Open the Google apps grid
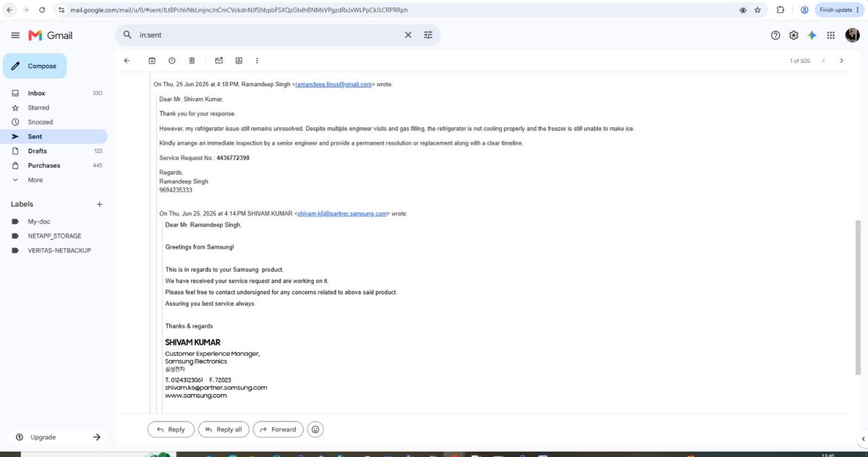Screen dimensions: 868x457 click(831, 35)
